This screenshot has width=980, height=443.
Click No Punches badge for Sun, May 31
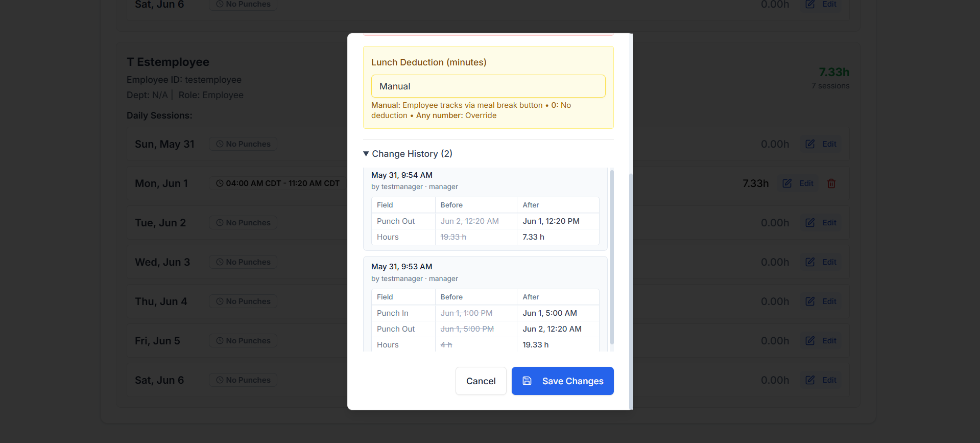coord(243,144)
